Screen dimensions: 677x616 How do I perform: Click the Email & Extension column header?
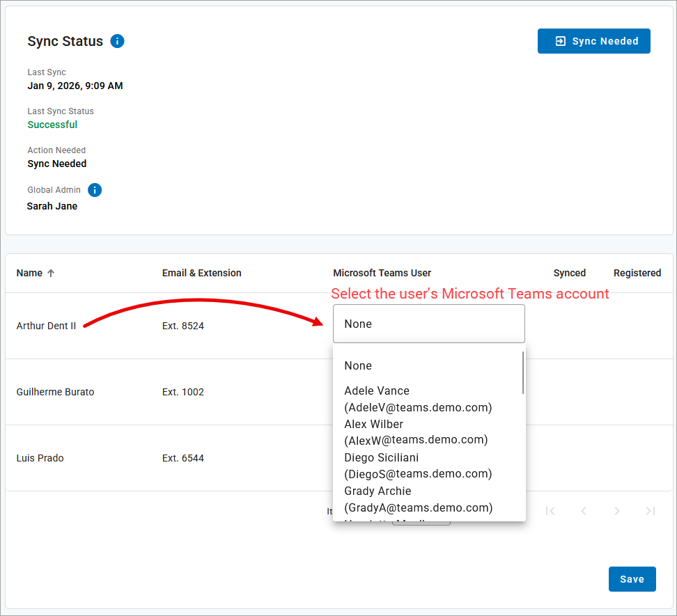point(202,273)
